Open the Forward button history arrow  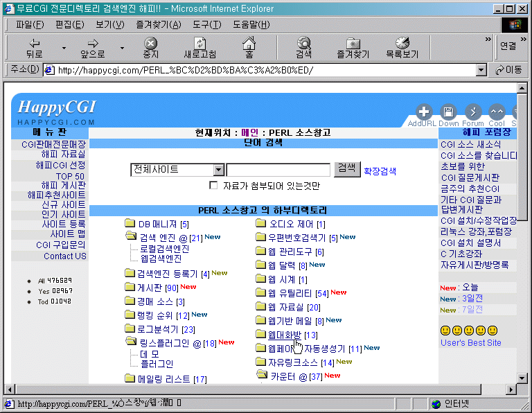tap(122, 48)
